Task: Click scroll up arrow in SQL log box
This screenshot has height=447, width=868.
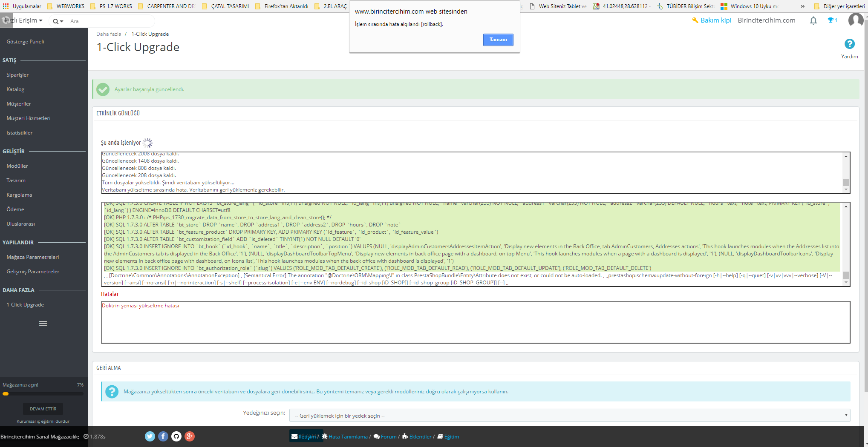Action: [846, 206]
